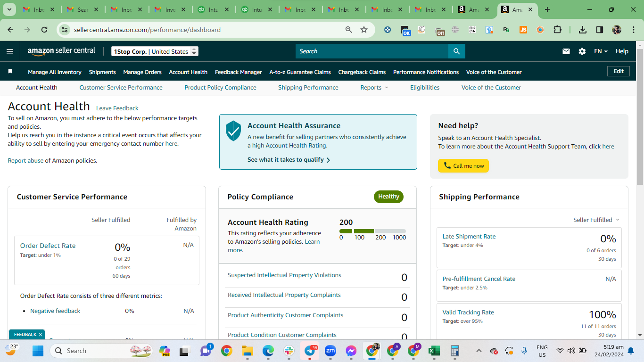This screenshot has height=362, width=644.
Task: Open the Chrome downloads icon
Action: (x=583, y=30)
